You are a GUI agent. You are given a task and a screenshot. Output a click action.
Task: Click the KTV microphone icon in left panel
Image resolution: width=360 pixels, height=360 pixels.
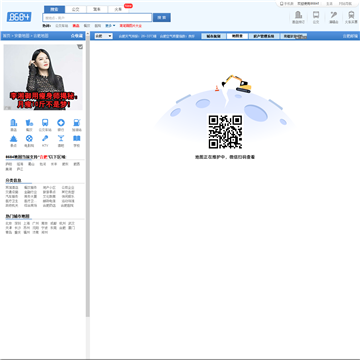pyautogui.click(x=45, y=138)
